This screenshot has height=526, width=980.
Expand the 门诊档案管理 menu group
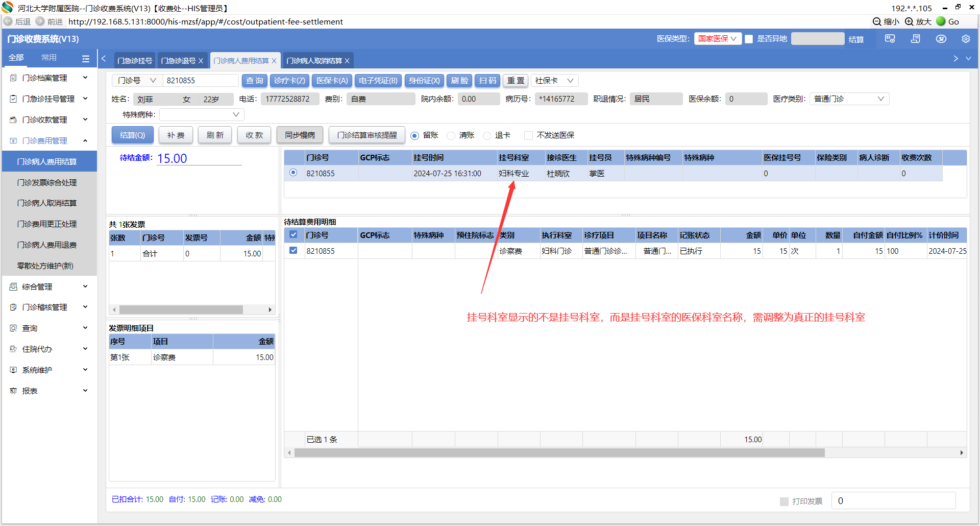(x=85, y=78)
